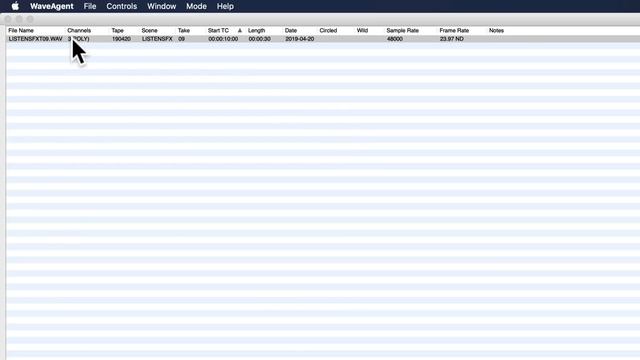This screenshot has height=360, width=640.
Task: Sort by Notes column header
Action: (x=496, y=31)
